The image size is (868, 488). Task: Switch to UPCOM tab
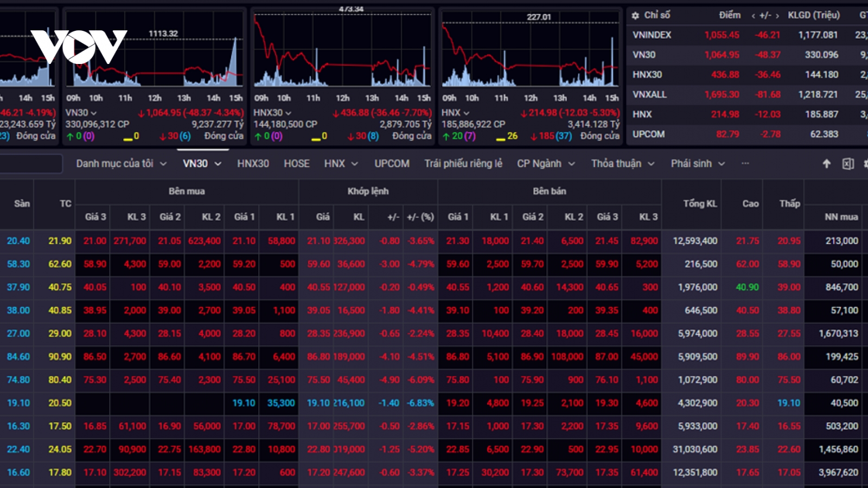pyautogui.click(x=392, y=163)
